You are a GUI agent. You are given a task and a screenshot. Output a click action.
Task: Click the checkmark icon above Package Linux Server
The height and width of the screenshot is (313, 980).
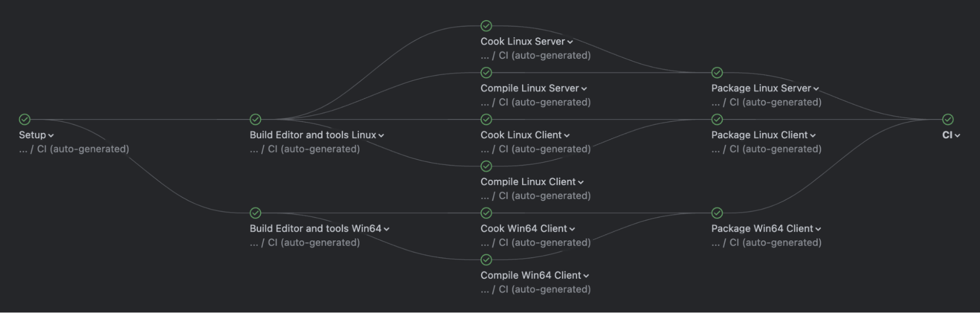(717, 73)
